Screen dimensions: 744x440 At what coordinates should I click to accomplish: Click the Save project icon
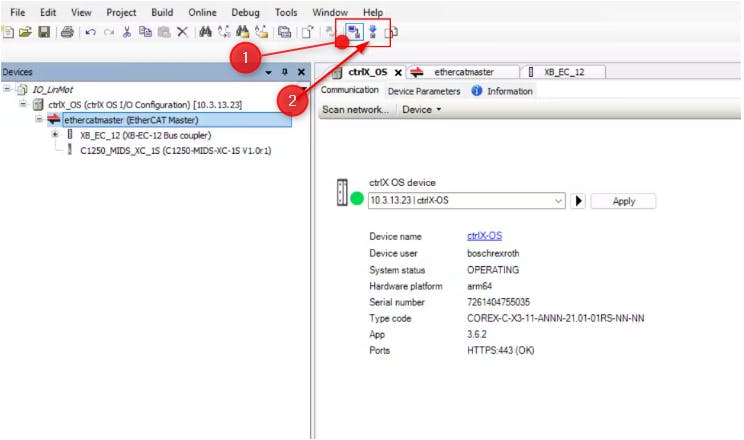pyautogui.click(x=44, y=33)
